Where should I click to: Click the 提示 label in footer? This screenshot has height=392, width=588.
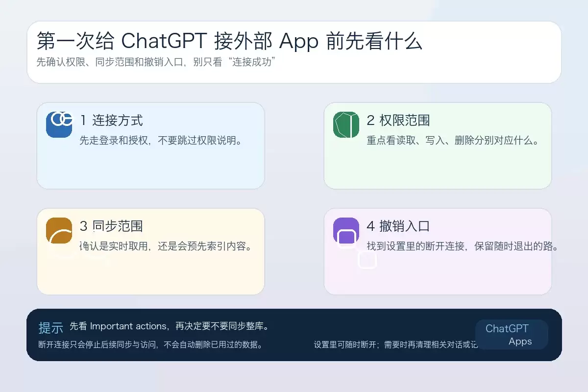(51, 328)
